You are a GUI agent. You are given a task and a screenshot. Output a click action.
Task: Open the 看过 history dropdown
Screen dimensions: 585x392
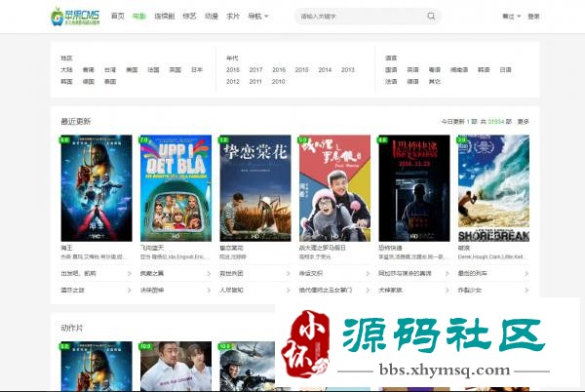tap(511, 17)
